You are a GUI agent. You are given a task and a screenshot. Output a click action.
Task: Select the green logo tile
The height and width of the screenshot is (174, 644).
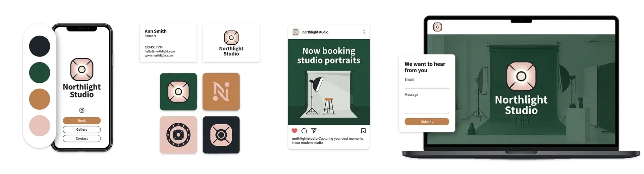coord(178,92)
